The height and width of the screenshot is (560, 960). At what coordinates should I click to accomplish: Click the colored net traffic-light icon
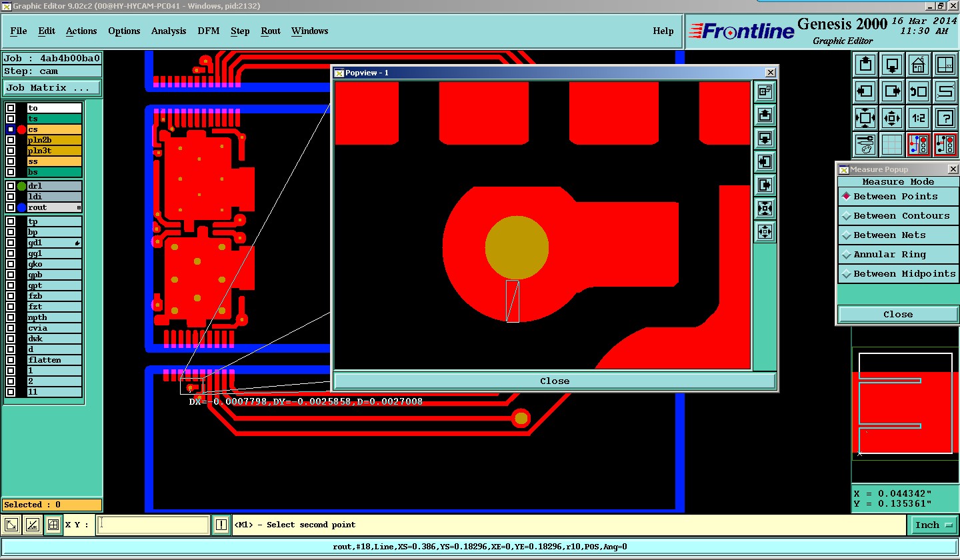pos(919,145)
